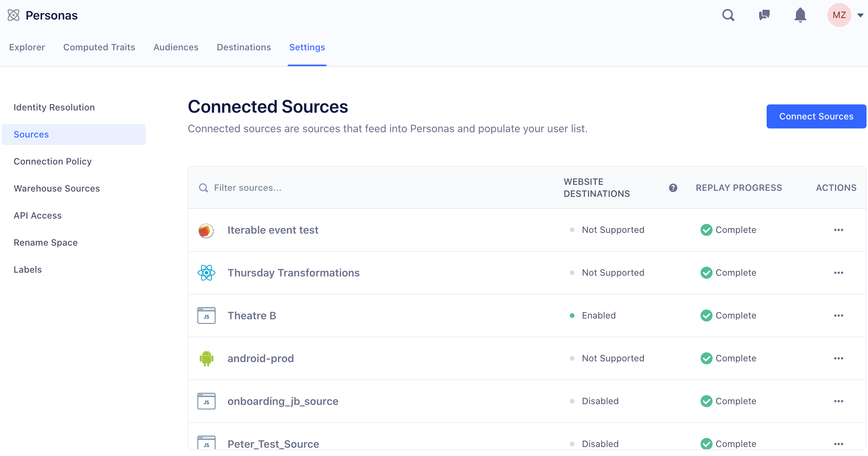Open the android-prod source link

tap(261, 358)
